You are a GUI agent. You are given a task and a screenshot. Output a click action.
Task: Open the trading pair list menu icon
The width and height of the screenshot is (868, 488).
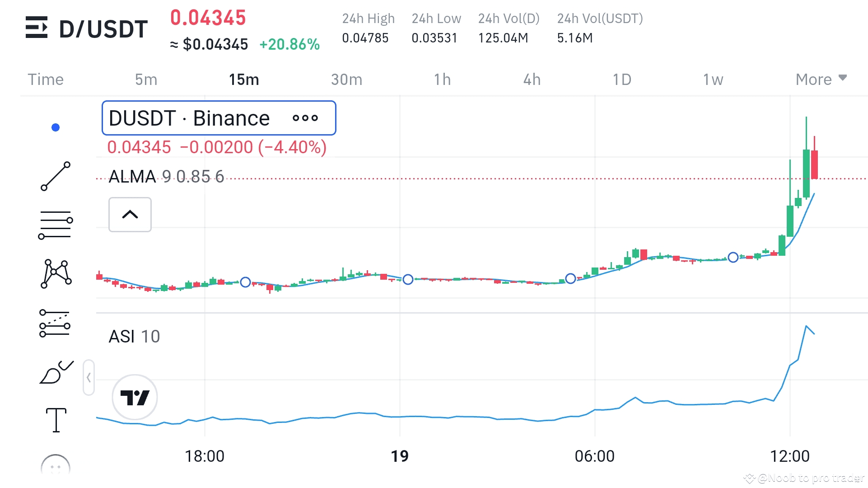pos(37,28)
